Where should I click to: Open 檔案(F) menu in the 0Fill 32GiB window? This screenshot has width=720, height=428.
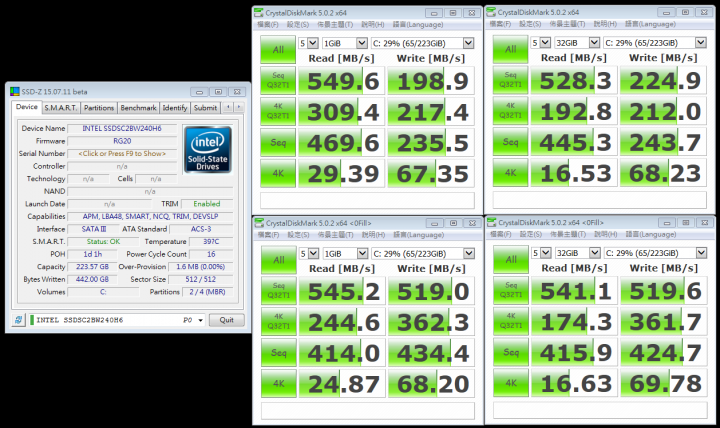(x=501, y=234)
